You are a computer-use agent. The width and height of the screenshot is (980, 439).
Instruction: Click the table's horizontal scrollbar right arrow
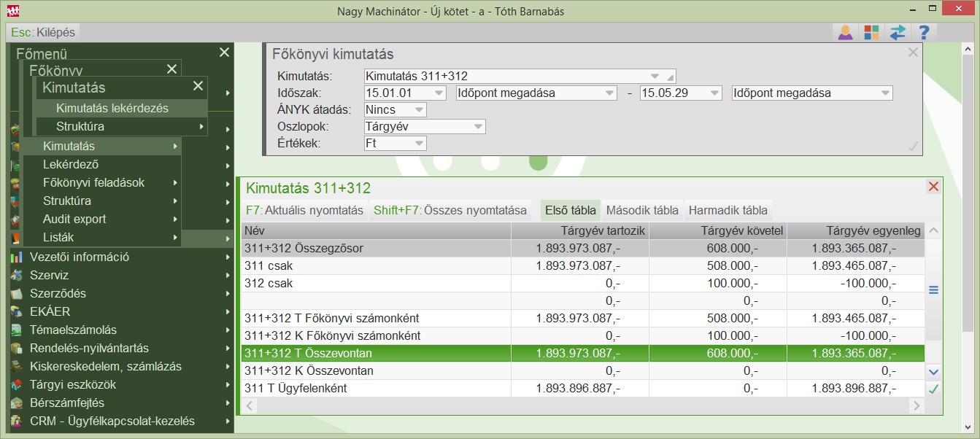pyautogui.click(x=917, y=405)
